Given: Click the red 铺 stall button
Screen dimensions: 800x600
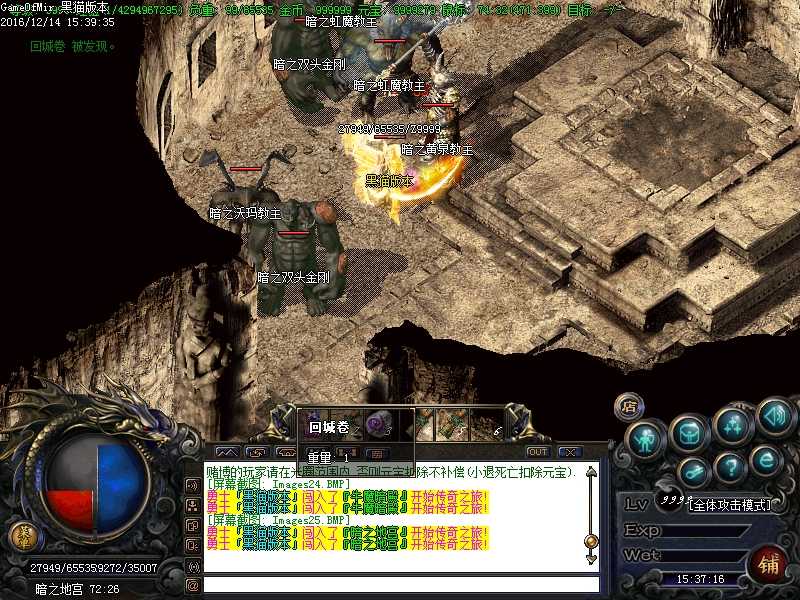Looking at the screenshot, I should [x=768, y=565].
